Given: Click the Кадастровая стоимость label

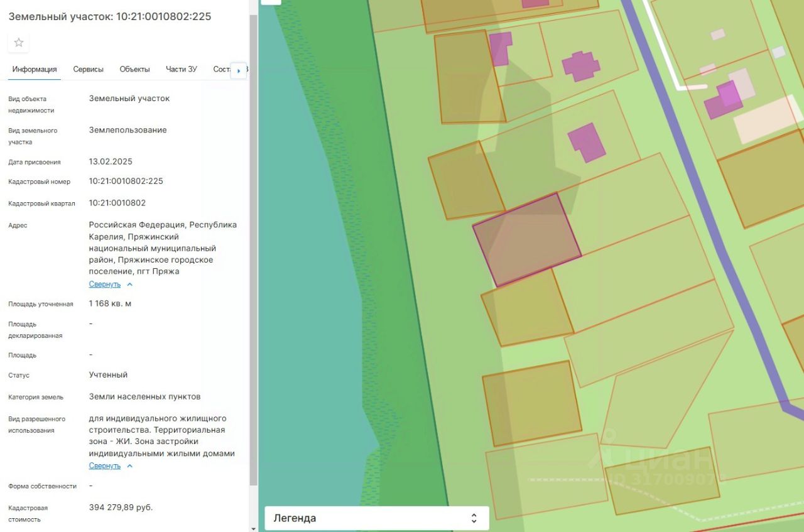Looking at the screenshot, I should [x=28, y=514].
